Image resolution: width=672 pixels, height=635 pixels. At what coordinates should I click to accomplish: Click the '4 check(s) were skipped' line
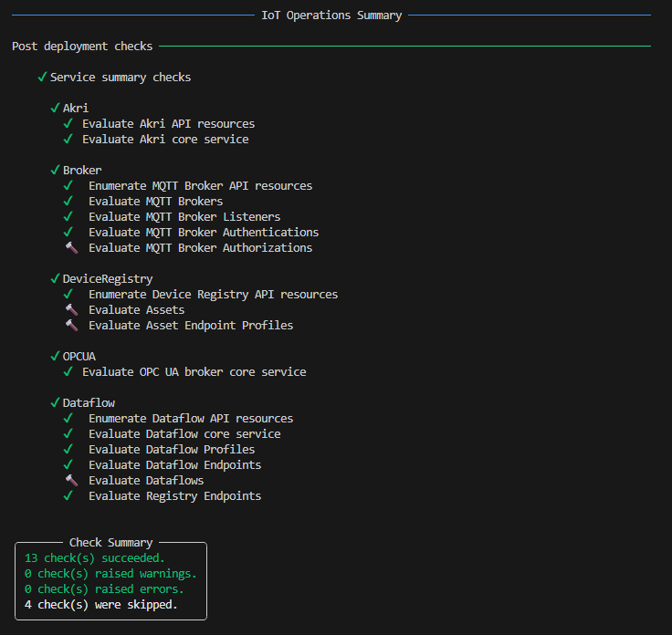point(101,605)
